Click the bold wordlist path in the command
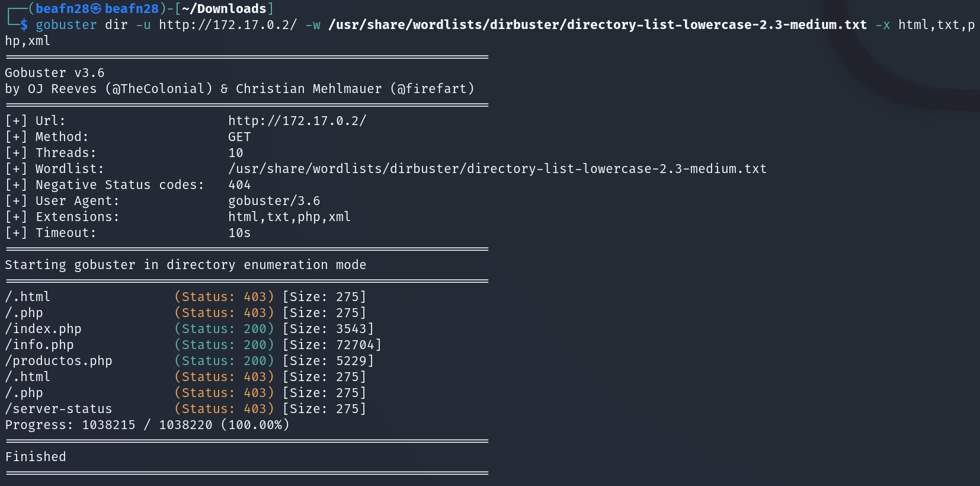The width and height of the screenshot is (980, 486). (598, 25)
